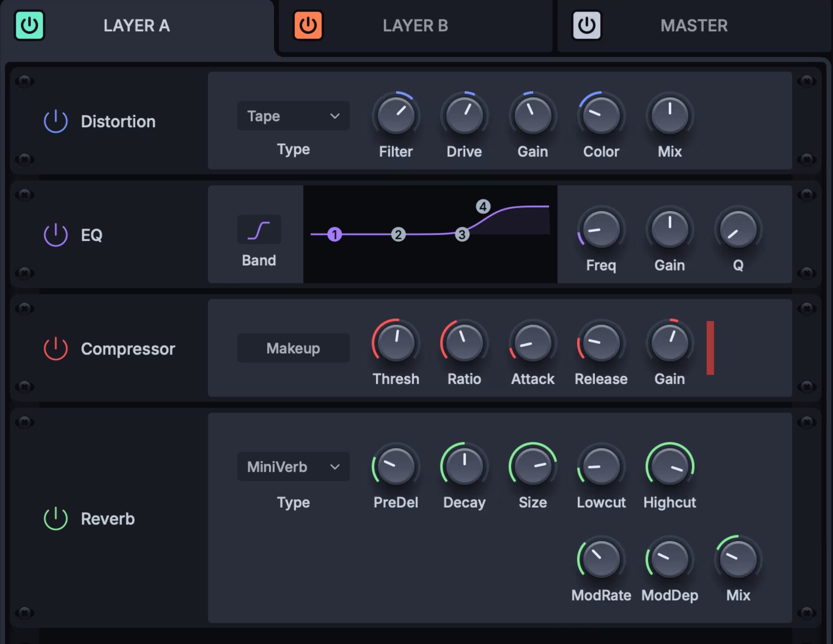This screenshot has height=644, width=833.
Task: Click the EQ Freq knob
Action: [601, 229]
